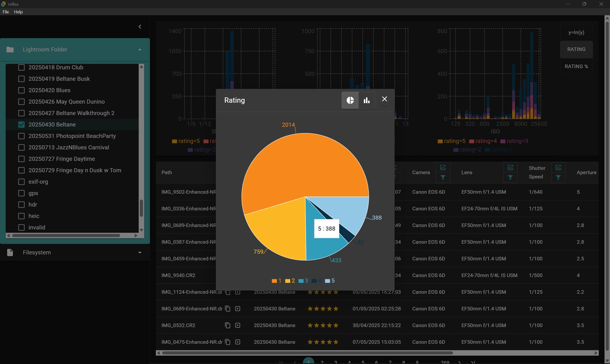
Task: Open preview for IMG_0475-Enhanced-NR row
Action: [237, 342]
